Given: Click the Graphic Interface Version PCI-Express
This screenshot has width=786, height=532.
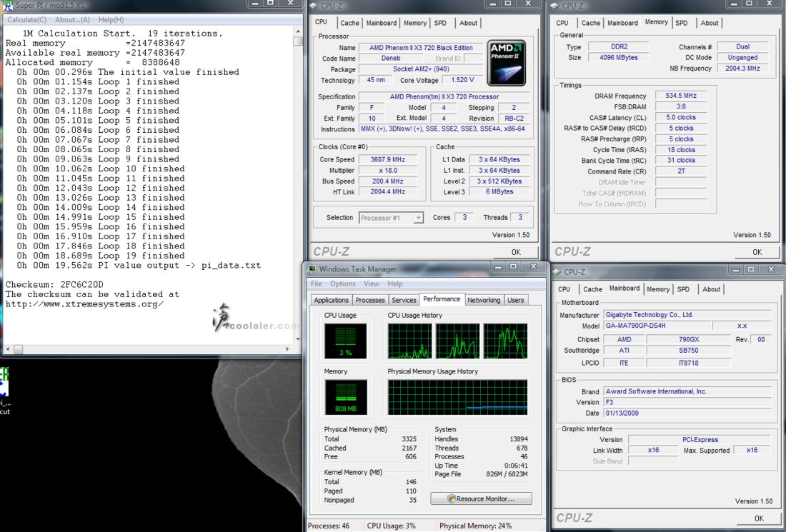Looking at the screenshot, I should click(x=700, y=440).
